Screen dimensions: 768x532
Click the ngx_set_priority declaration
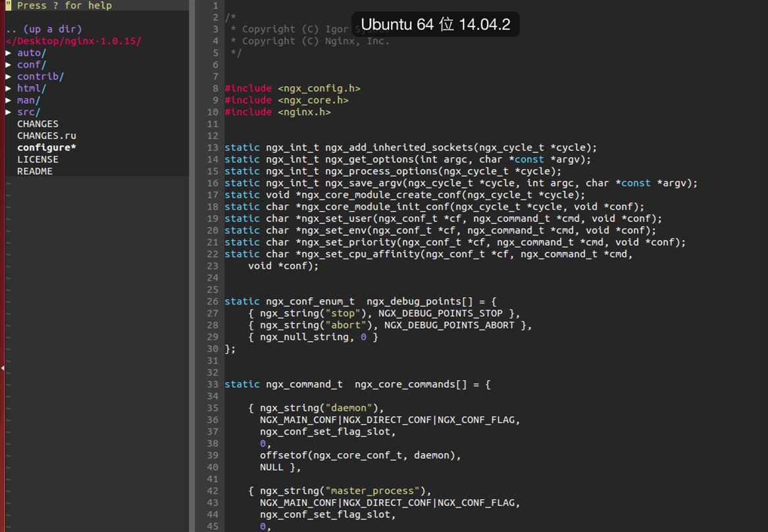(x=455, y=242)
